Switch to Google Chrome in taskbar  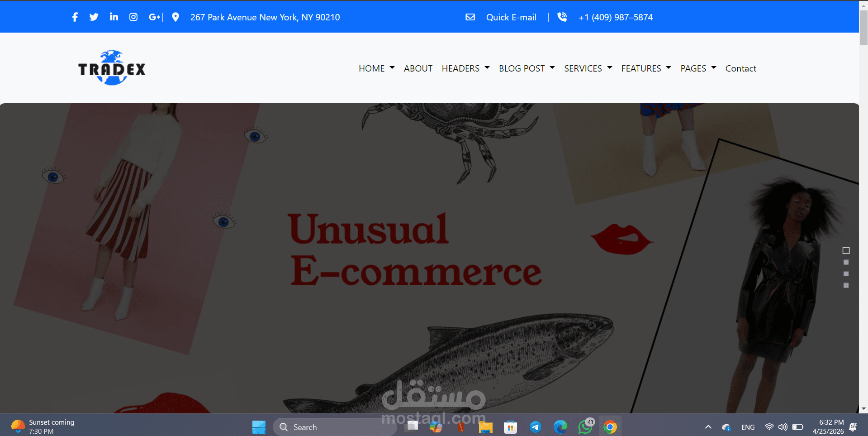[x=610, y=427]
